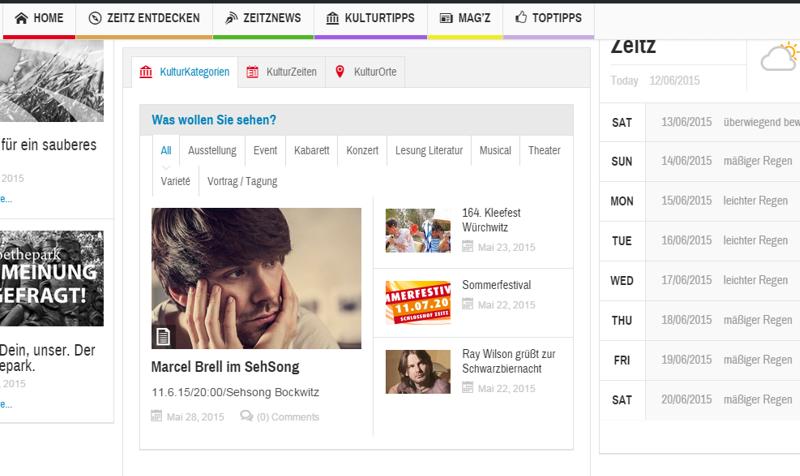
Task: Click the Zeitz Entdecken compass icon
Action: click(x=95, y=18)
